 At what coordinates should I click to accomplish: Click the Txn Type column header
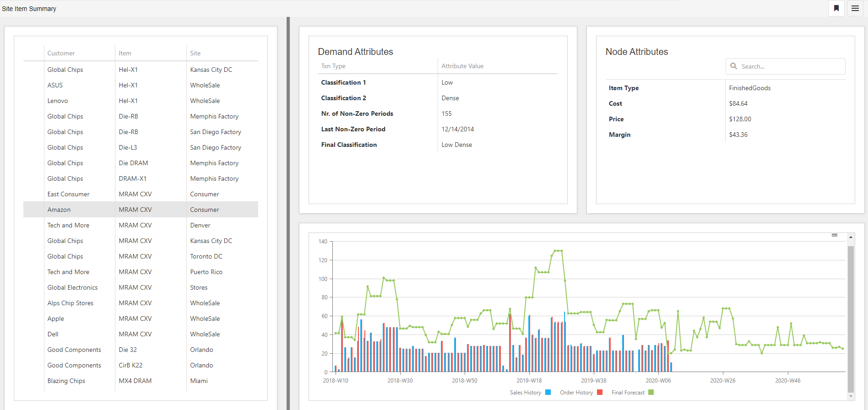333,66
